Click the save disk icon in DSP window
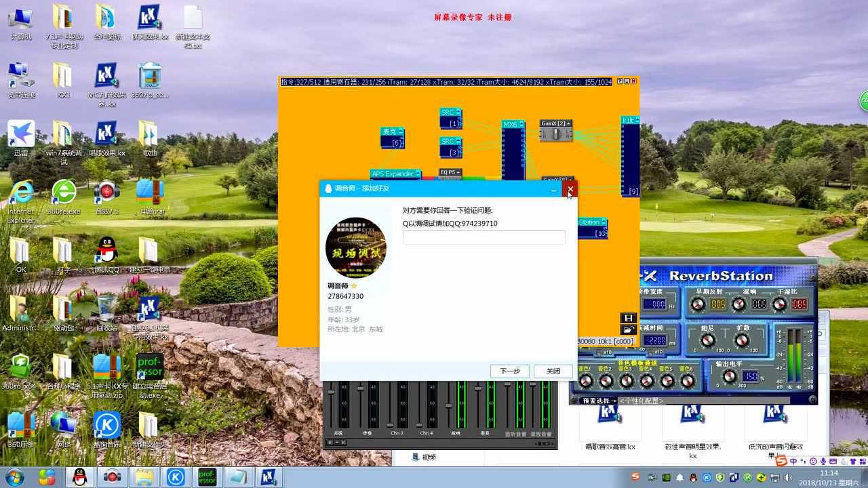868x488 pixels. 628,319
